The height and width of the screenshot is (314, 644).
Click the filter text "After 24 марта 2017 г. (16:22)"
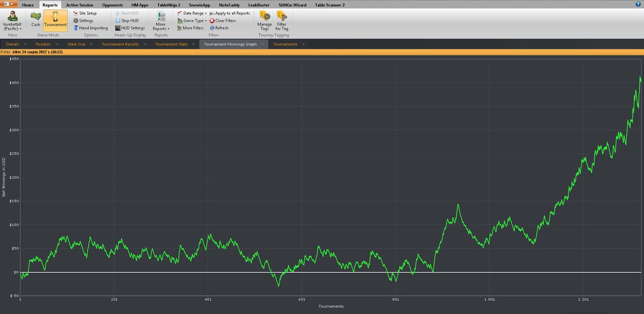tap(38, 52)
